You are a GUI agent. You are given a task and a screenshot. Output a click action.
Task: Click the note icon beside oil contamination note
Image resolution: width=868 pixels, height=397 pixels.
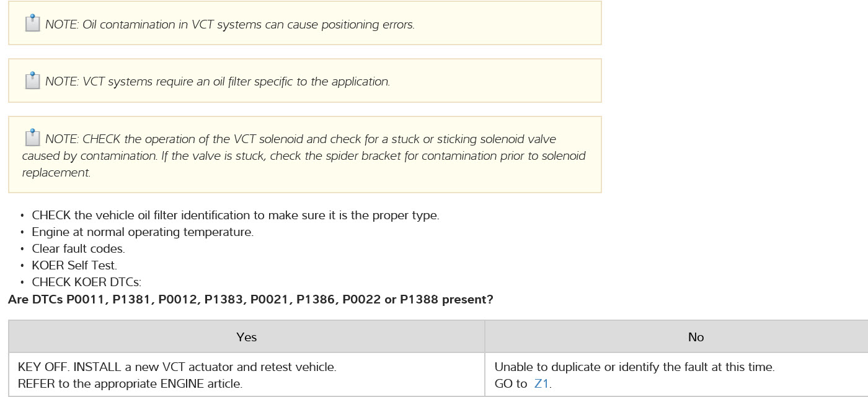[x=32, y=24]
